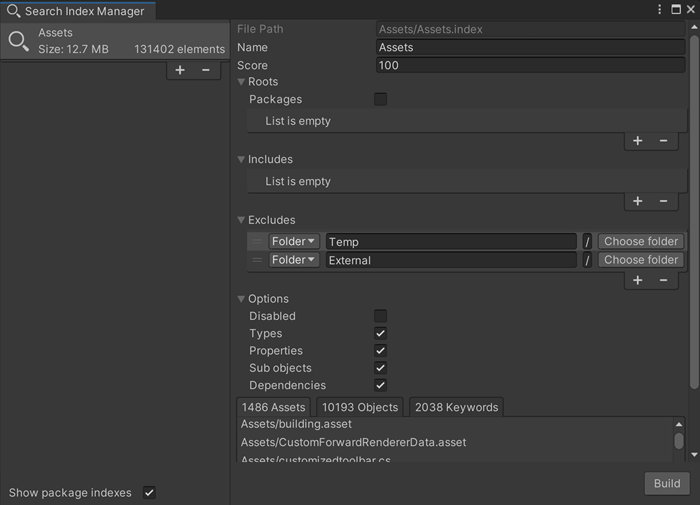Screen dimensions: 700x505
Task: Click the Name input field
Action: 530,47
